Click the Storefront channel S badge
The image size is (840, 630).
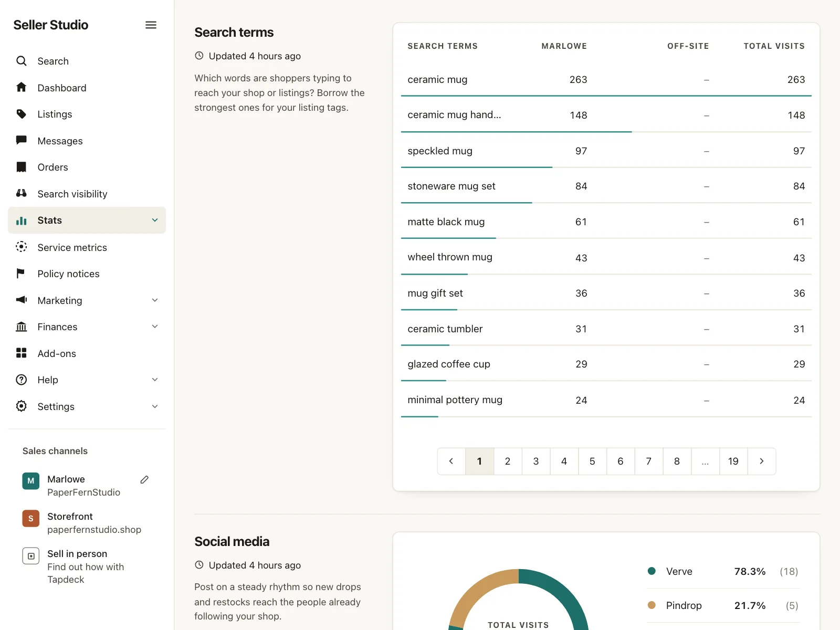pyautogui.click(x=31, y=518)
